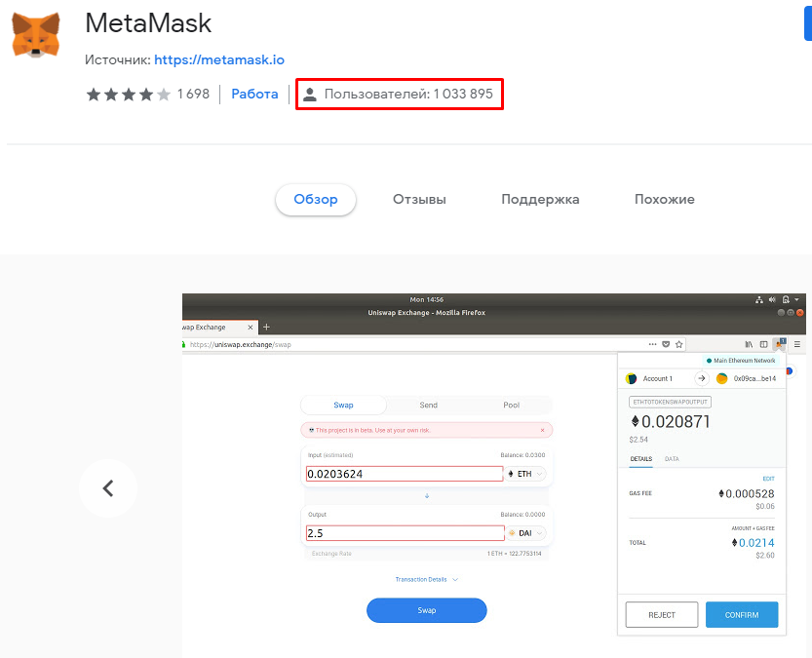Click the Pocket icon in the address bar
Screen dimensions: 812x658
tap(666, 343)
